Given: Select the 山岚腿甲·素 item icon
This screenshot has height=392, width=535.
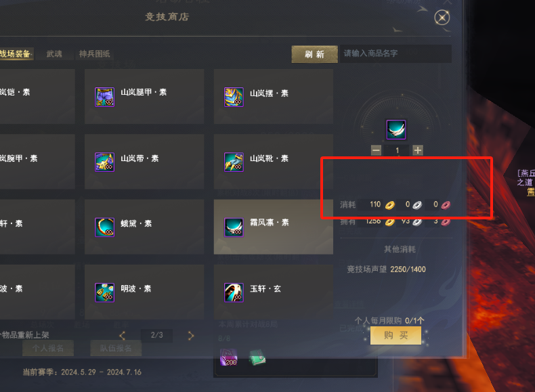Looking at the screenshot, I should pyautogui.click(x=104, y=97).
